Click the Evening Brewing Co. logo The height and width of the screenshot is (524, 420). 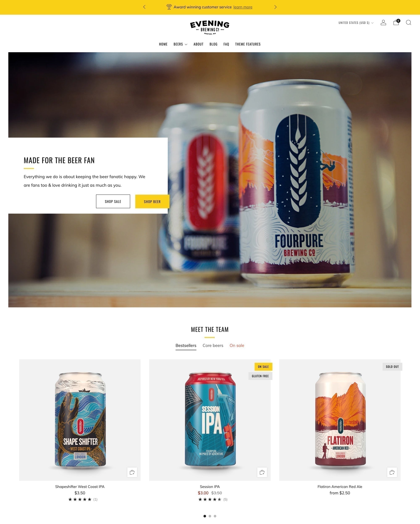210,27
